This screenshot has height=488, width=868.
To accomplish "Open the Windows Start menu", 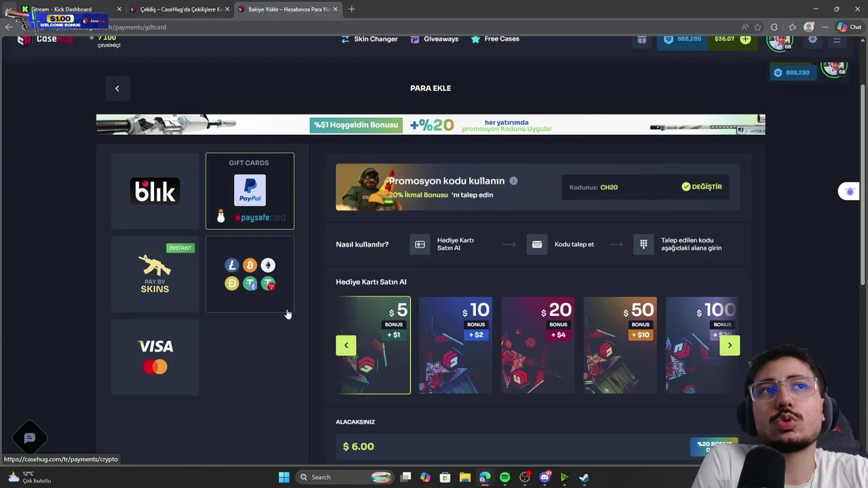I will click(284, 477).
